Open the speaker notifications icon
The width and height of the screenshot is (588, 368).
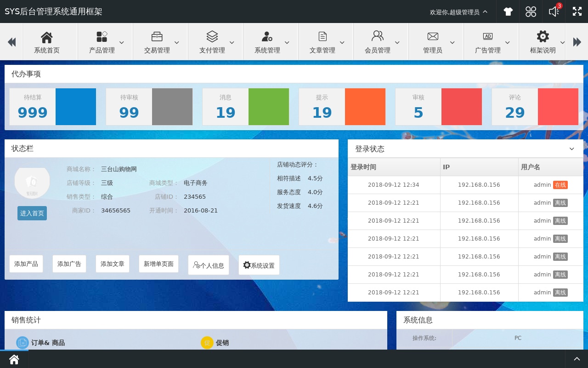(554, 11)
